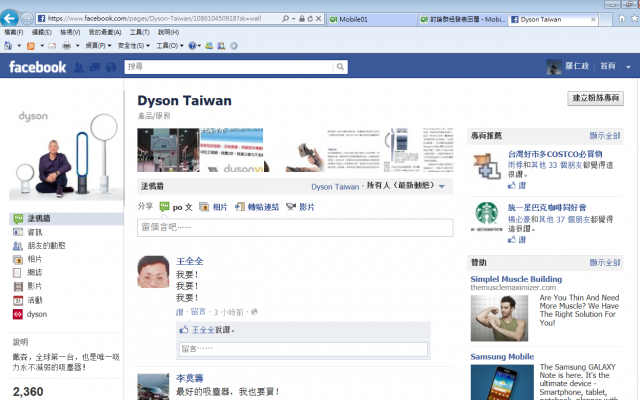Click 台灣好市多COSTCO必買物 page link
This screenshot has width=640, height=400.
pyautogui.click(x=555, y=154)
